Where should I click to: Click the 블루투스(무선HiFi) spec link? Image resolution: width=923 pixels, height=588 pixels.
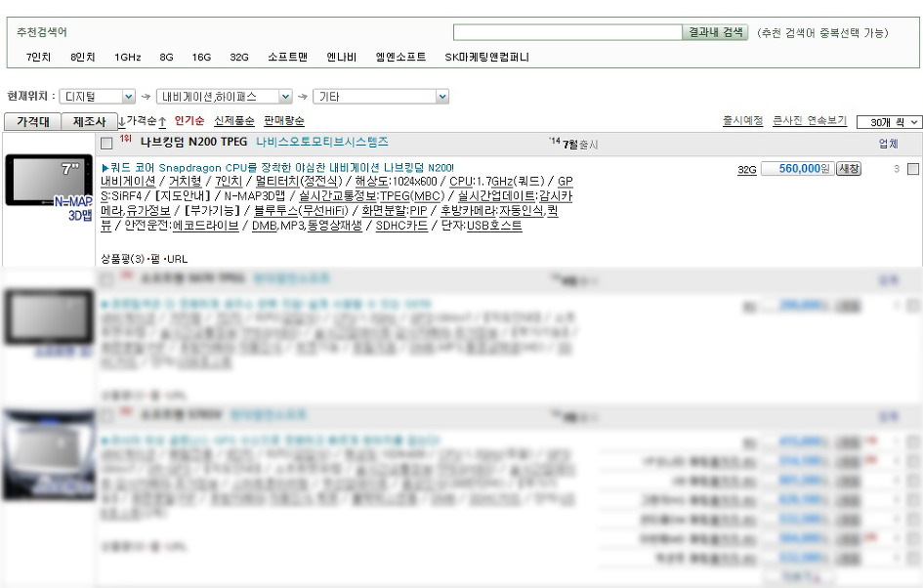click(301, 211)
